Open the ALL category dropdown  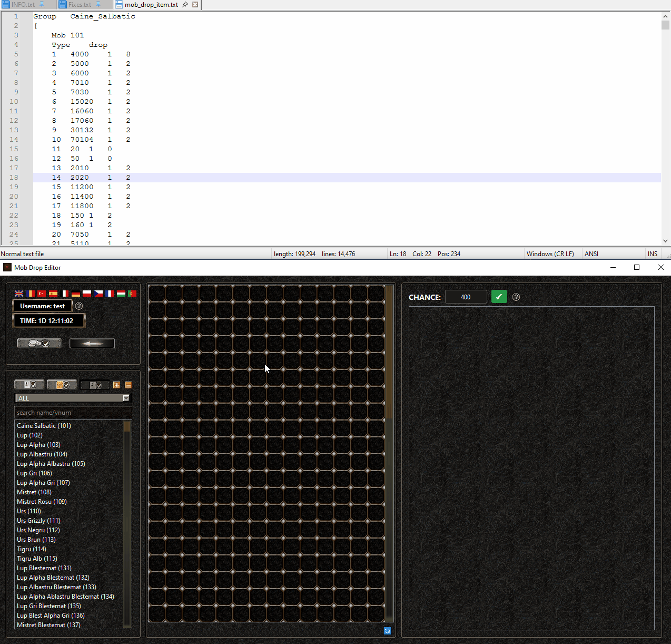click(73, 398)
